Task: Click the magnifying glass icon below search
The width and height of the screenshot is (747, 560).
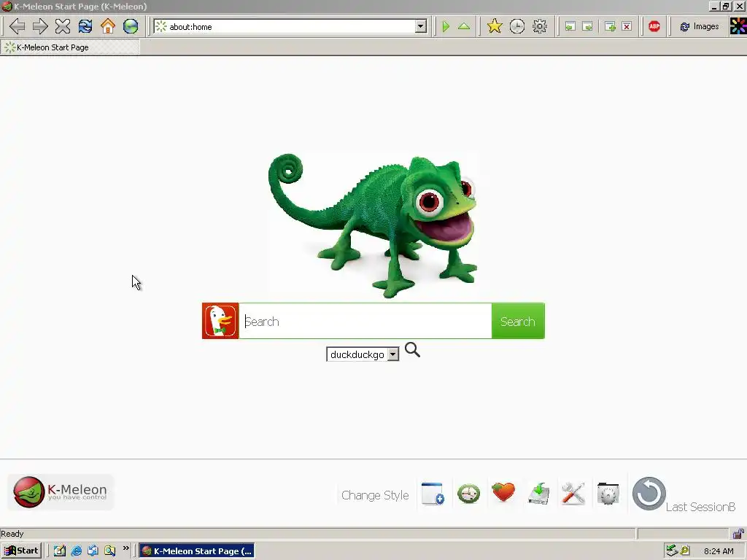Action: coord(412,350)
